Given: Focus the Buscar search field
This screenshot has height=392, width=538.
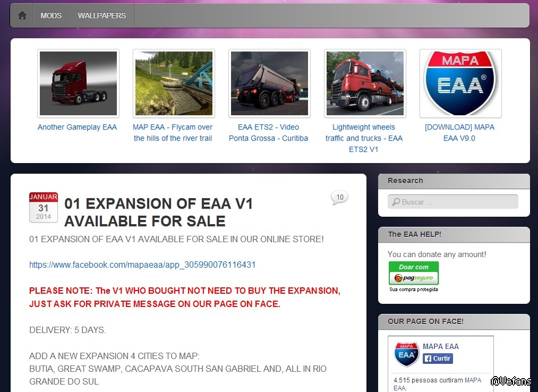Looking at the screenshot, I should pos(453,202).
